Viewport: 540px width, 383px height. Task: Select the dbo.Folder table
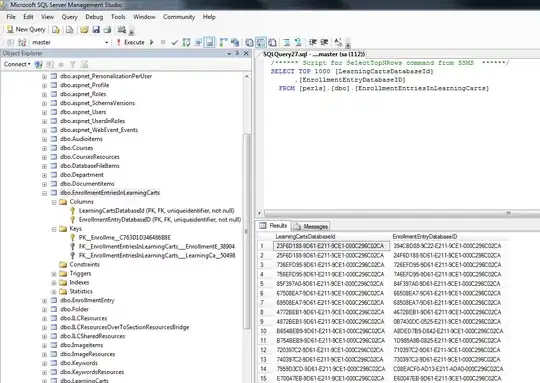tap(74, 309)
